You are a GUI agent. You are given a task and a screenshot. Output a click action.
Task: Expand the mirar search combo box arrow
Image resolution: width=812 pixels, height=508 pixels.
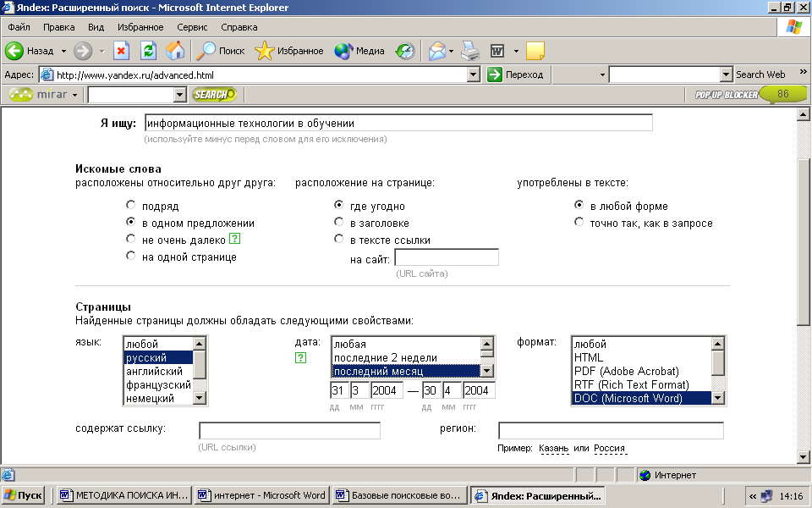pos(179,94)
